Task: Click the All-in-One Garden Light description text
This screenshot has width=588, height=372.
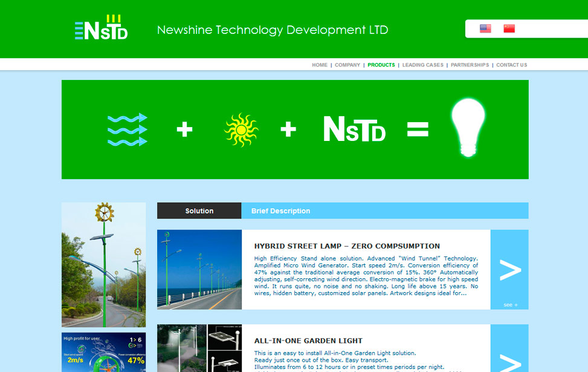Action: [x=358, y=361]
